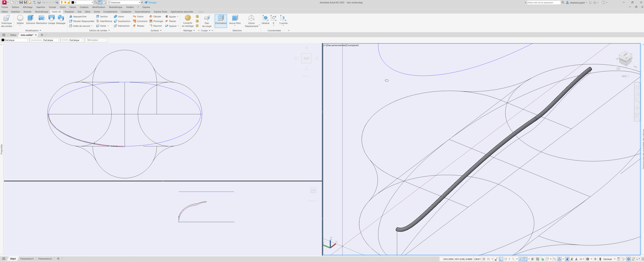Toggle the Elimination selection button
Image resolution: width=644 pixels, height=262 pixels.
[x=221, y=20]
